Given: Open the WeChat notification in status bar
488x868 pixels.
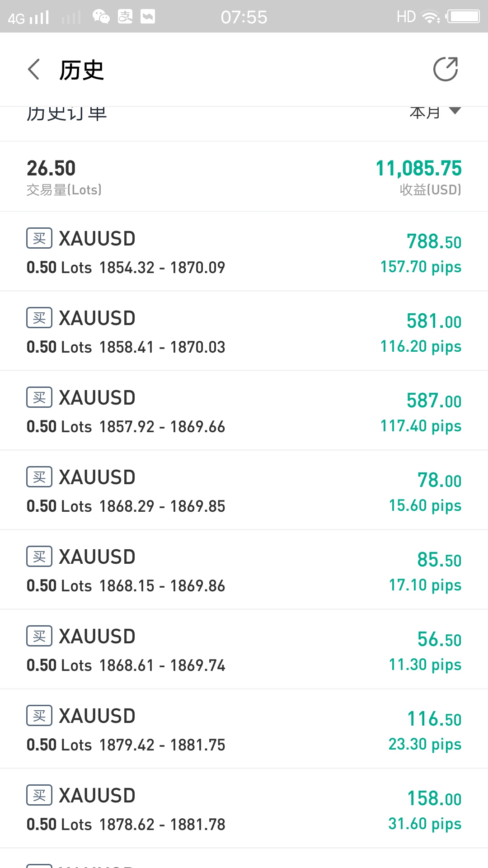Looking at the screenshot, I should [101, 17].
